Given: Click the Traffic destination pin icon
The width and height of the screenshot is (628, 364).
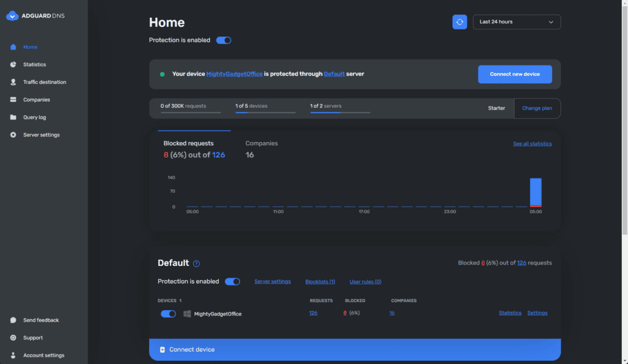Looking at the screenshot, I should (13, 82).
